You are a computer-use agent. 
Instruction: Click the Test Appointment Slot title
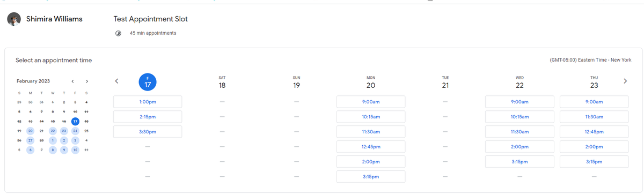pyautogui.click(x=151, y=19)
